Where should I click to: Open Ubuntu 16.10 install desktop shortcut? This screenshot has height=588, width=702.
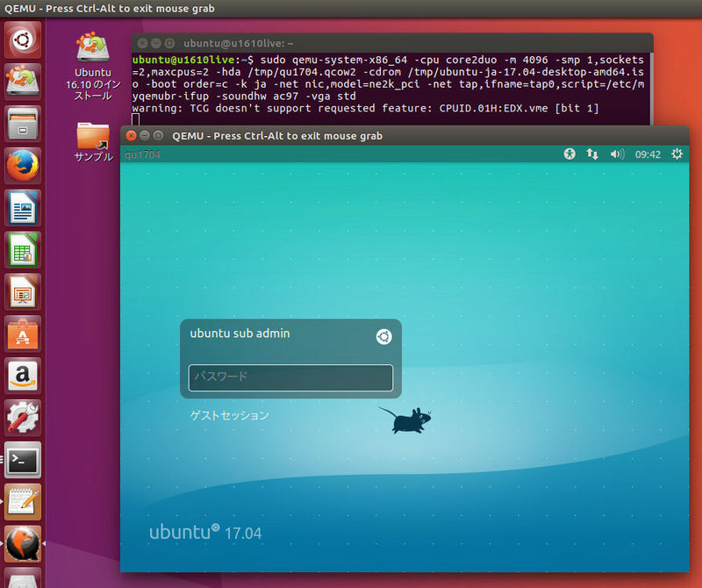tap(93, 66)
